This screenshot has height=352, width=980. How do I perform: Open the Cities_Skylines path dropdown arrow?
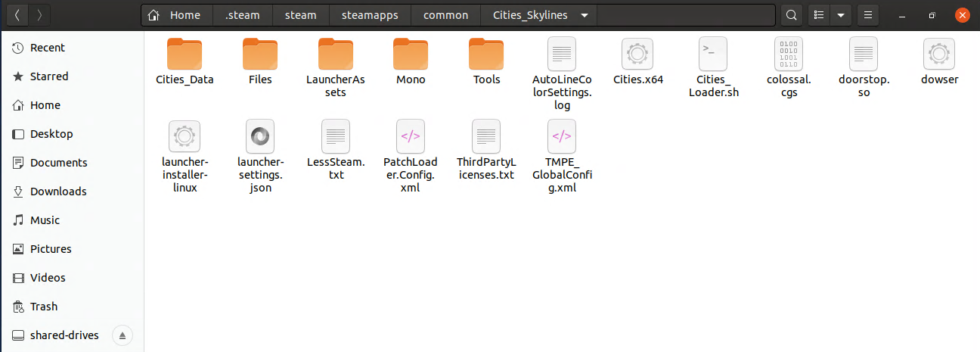coord(585,15)
